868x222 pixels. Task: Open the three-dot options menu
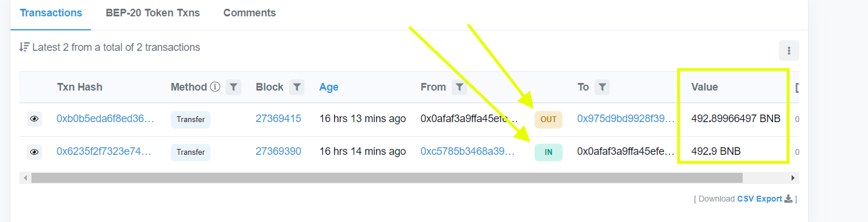pos(789,51)
